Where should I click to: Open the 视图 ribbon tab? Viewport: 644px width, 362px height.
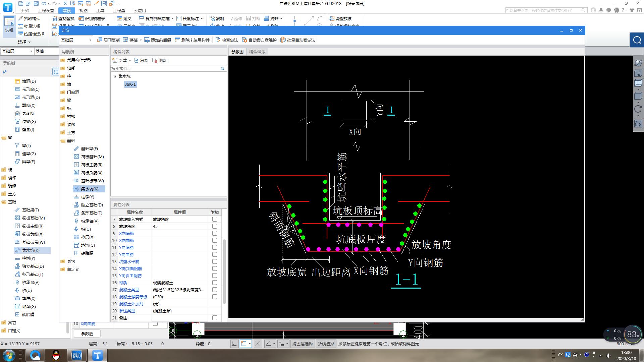[x=84, y=10]
